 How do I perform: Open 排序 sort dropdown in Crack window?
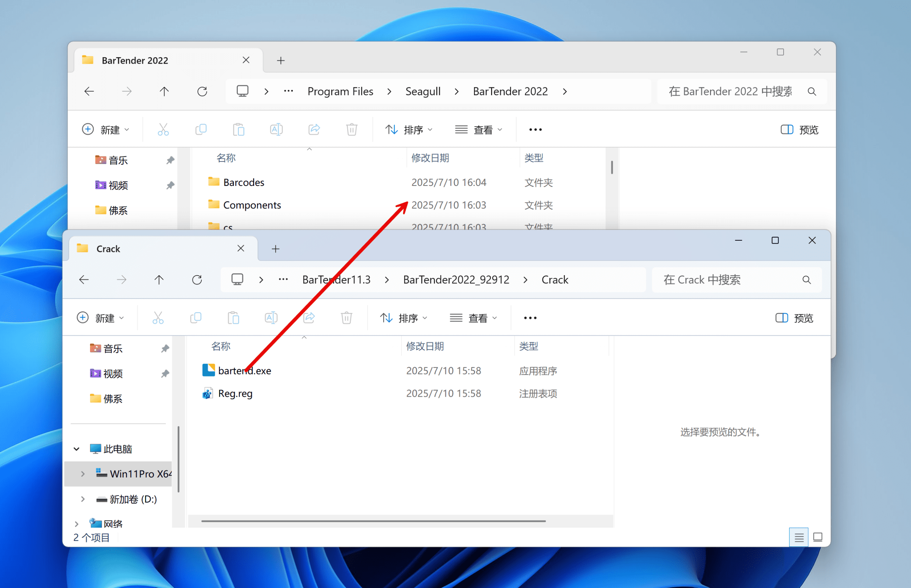point(404,318)
